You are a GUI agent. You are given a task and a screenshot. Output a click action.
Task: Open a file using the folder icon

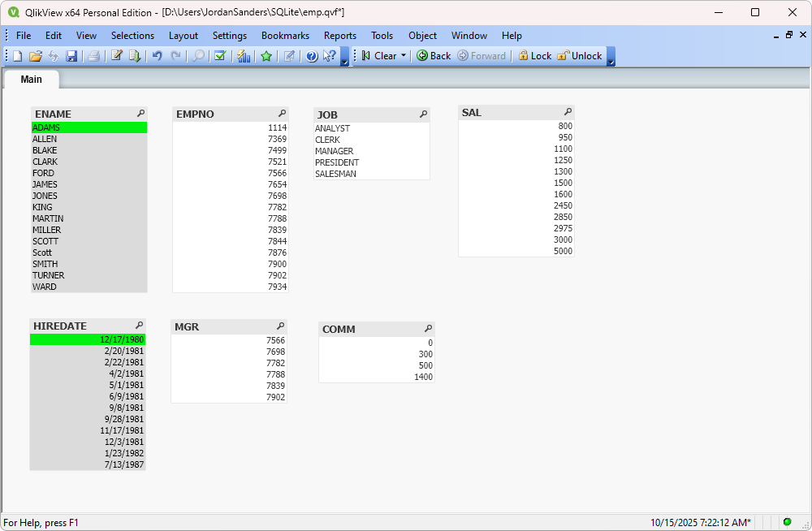point(36,55)
